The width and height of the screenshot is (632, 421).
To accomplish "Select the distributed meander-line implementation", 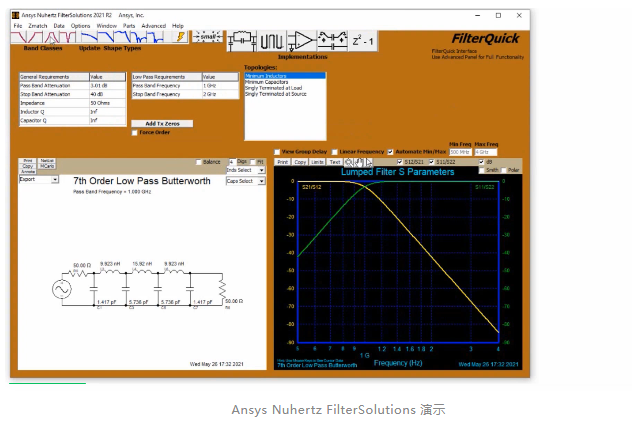I will (272, 41).
